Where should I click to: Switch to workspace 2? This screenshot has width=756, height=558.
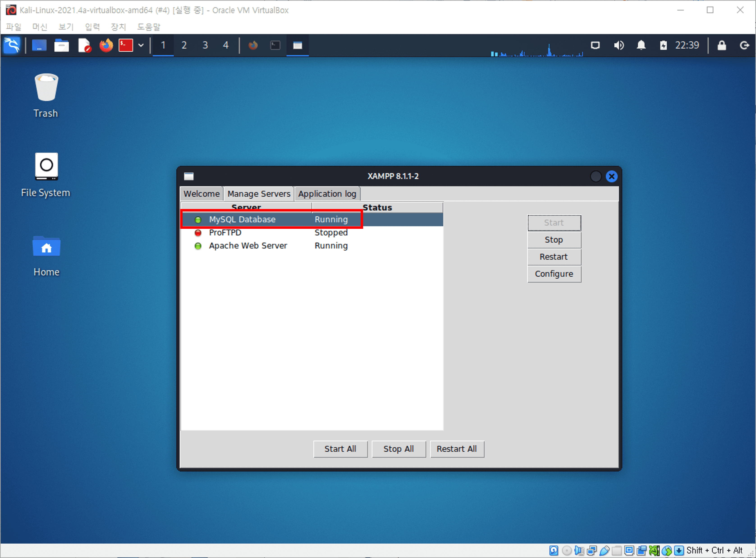[184, 45]
